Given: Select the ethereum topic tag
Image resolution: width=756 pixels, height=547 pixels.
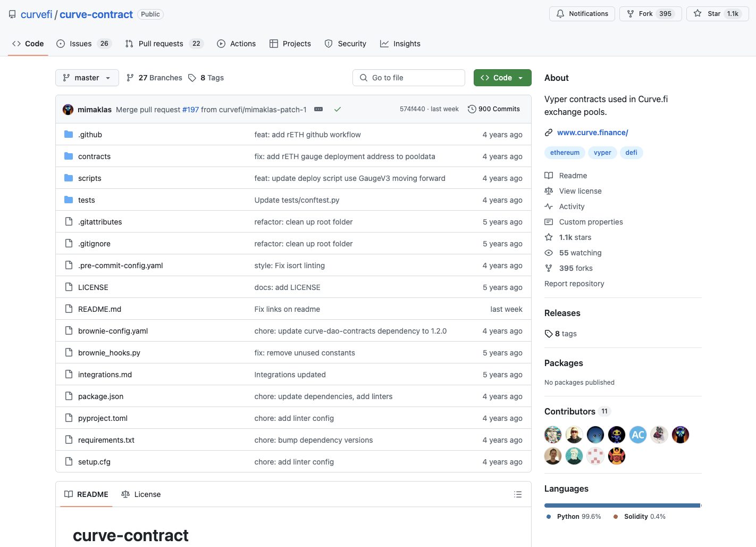Looking at the screenshot, I should [x=565, y=153].
